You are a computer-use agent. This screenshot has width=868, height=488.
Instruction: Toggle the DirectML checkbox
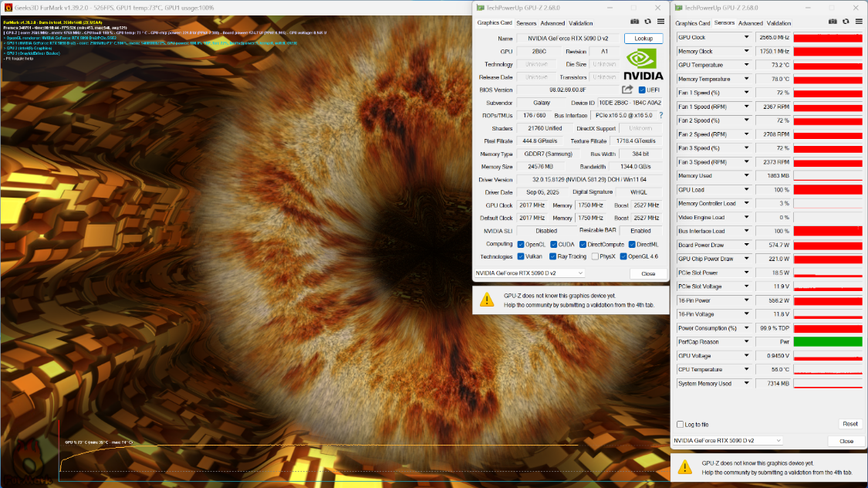click(632, 244)
